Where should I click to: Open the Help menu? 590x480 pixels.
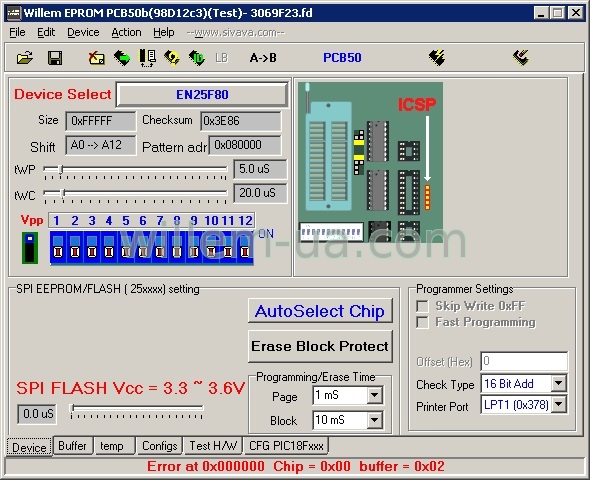coord(164,32)
